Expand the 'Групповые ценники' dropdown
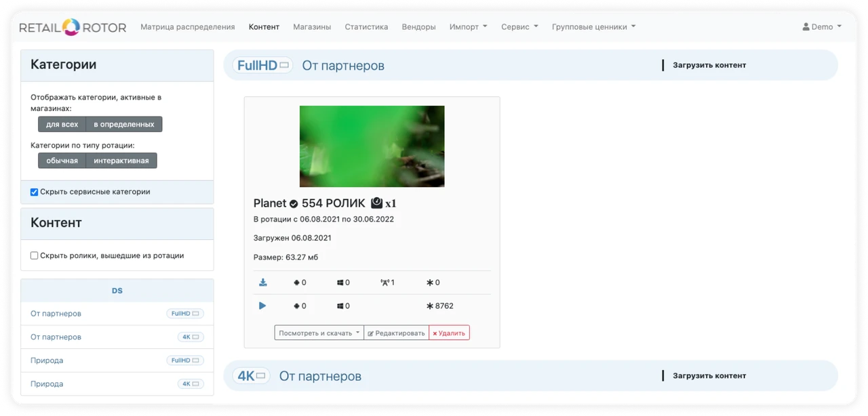The image size is (868, 416). (593, 27)
